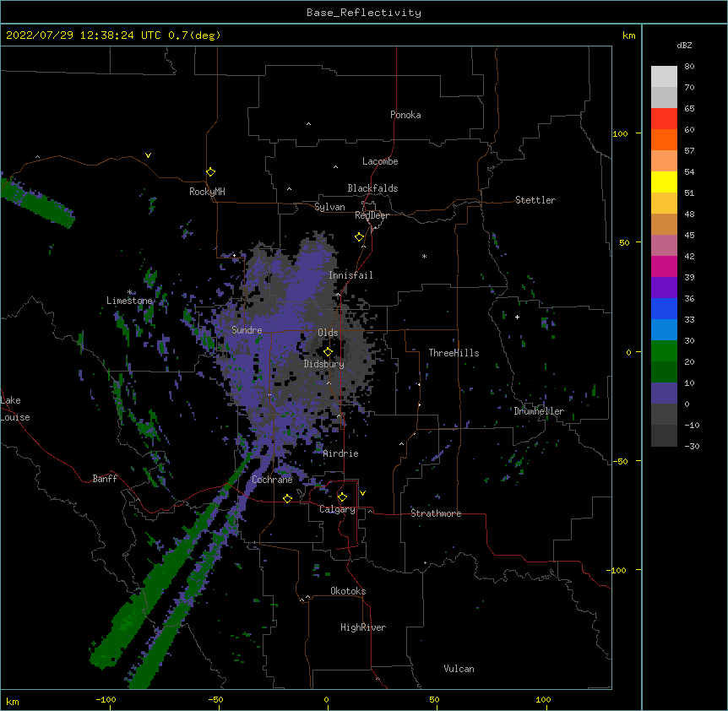
Task: Click the Limestone label
Action: 129,301
